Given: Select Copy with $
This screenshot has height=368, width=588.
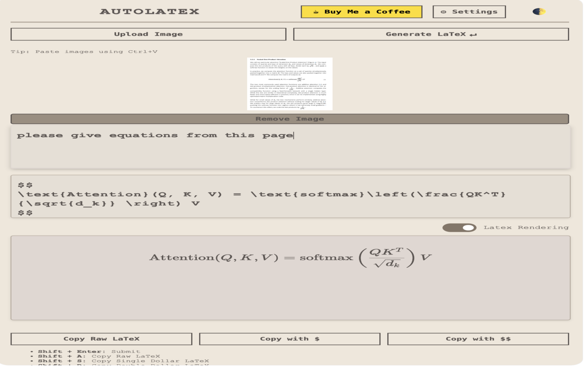Looking at the screenshot, I should [289, 339].
